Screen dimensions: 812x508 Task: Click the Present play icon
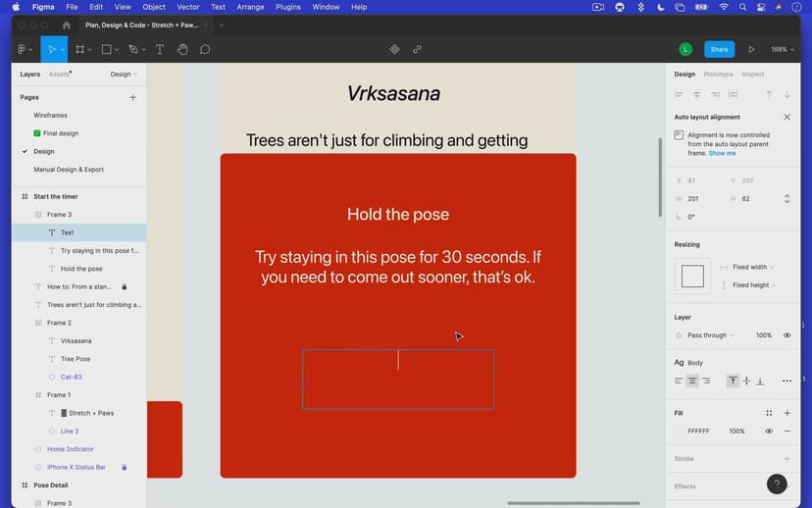click(751, 49)
